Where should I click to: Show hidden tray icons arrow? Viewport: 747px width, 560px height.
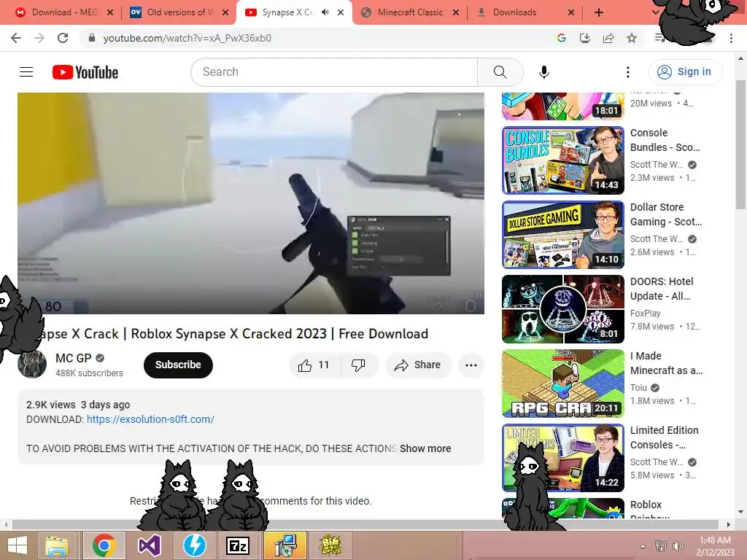tap(643, 545)
